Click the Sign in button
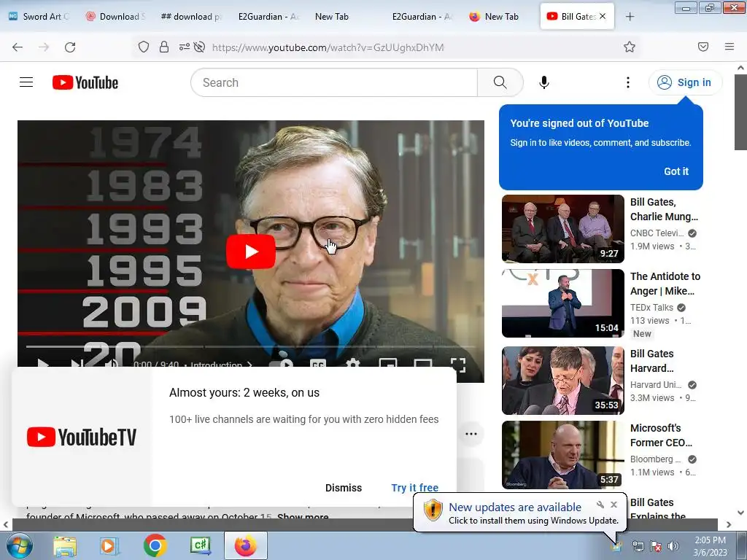The image size is (747, 560). pyautogui.click(x=685, y=82)
